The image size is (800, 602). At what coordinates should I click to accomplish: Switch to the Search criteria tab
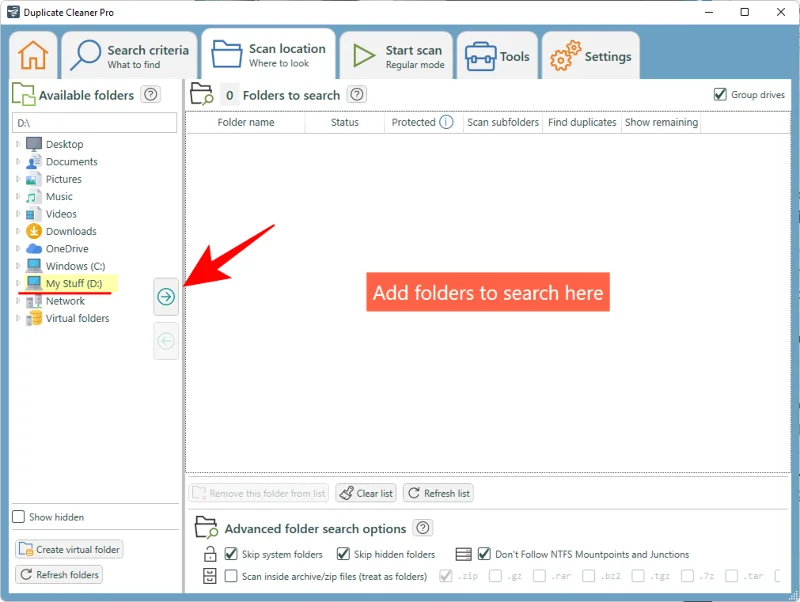coord(129,56)
